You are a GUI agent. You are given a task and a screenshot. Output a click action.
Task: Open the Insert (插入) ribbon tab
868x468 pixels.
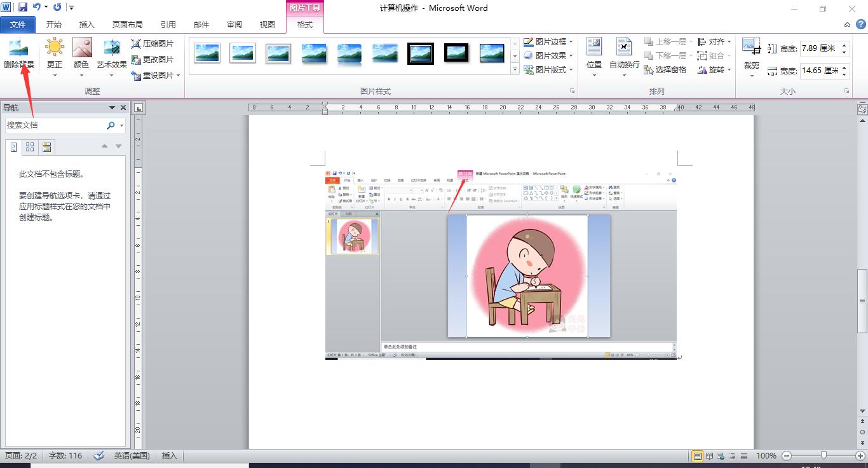(86, 25)
